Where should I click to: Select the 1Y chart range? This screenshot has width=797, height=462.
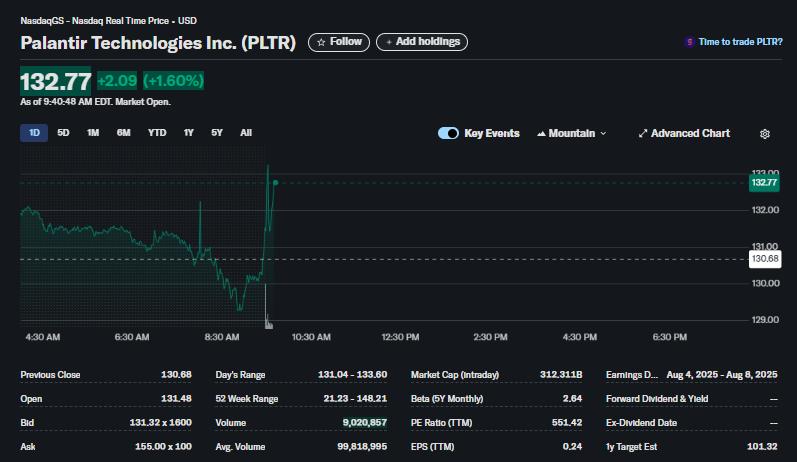point(189,133)
